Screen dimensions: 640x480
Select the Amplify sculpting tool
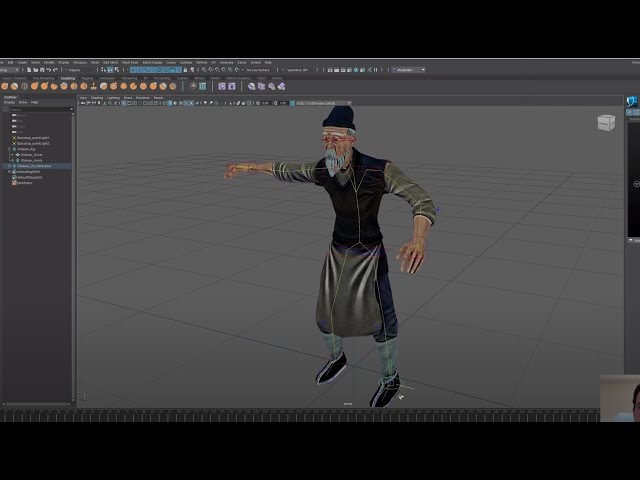tap(163, 86)
